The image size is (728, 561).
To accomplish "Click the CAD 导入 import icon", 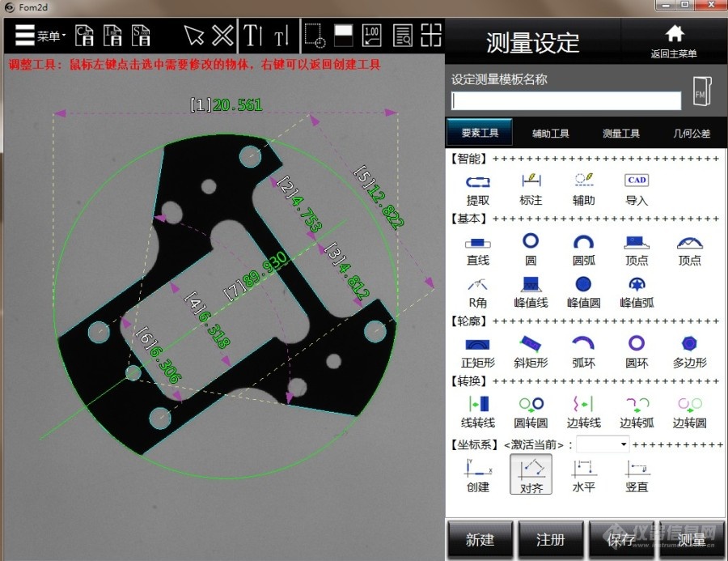I will 637,187.
